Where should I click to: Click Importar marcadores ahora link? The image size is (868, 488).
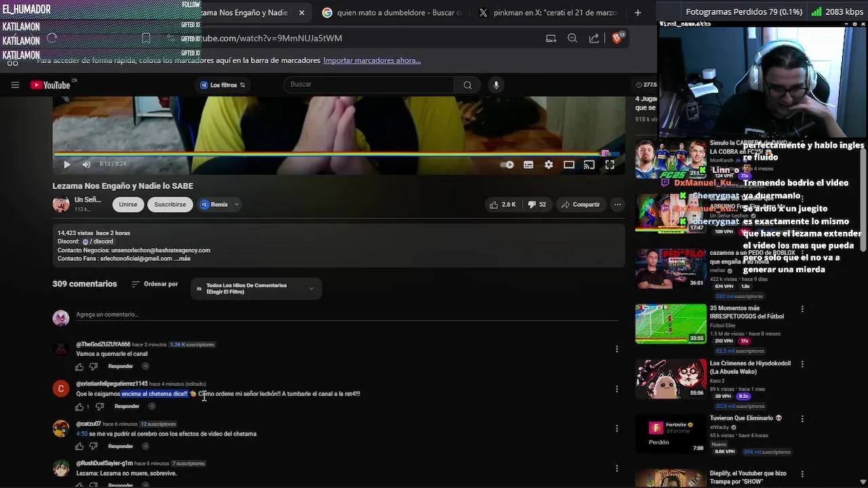[372, 60]
